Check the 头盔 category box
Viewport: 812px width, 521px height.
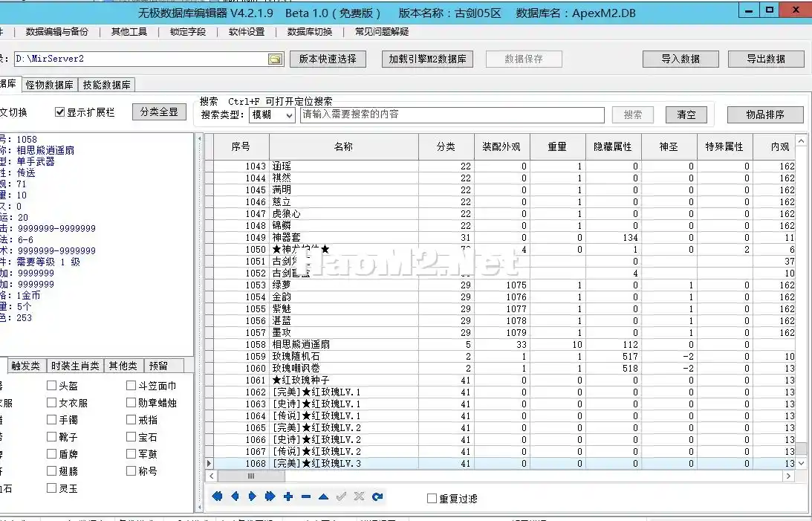[x=51, y=385]
